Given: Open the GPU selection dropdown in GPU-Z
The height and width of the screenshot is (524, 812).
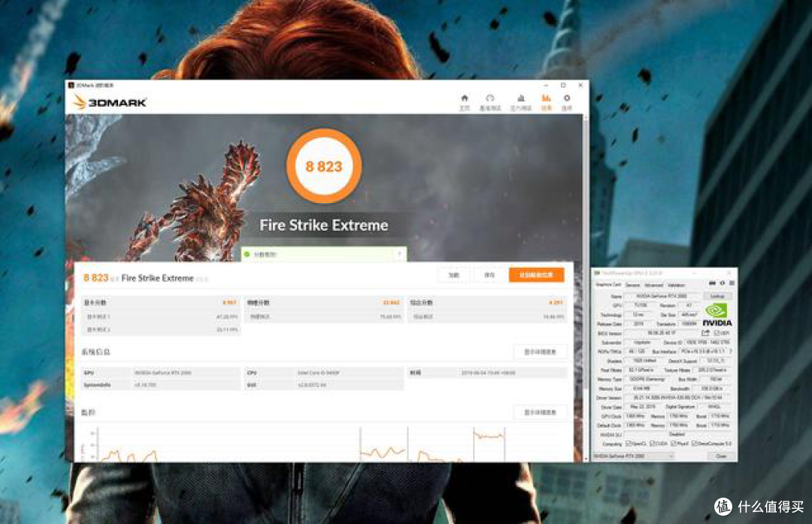Looking at the screenshot, I should point(635,456).
